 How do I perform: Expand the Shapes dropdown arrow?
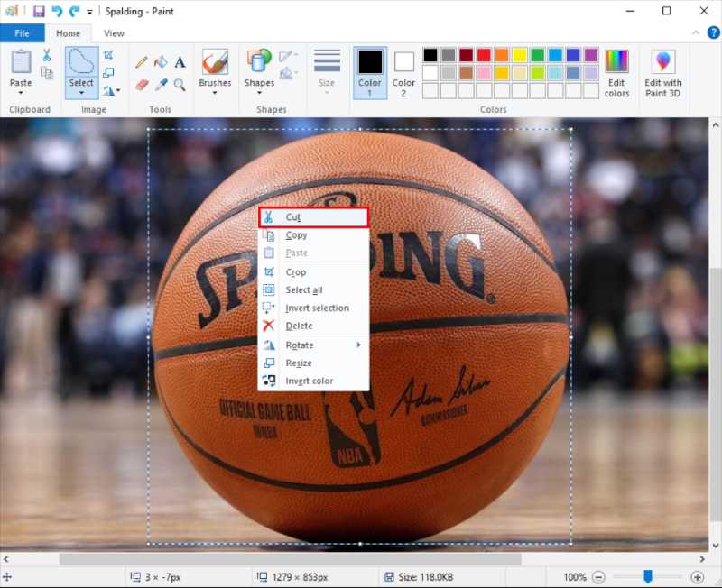[259, 93]
